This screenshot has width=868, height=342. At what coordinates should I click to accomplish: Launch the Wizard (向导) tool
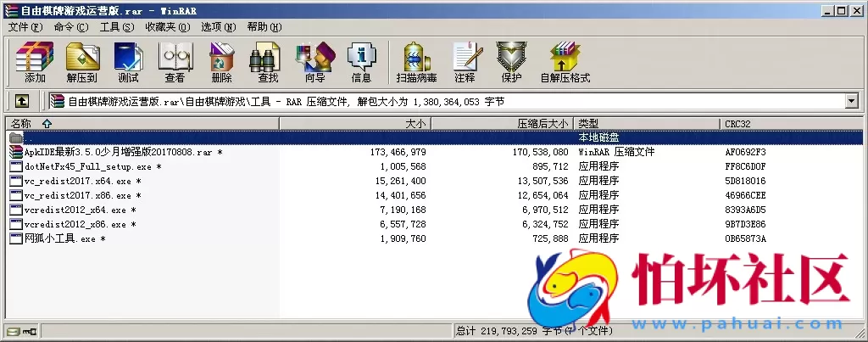315,62
